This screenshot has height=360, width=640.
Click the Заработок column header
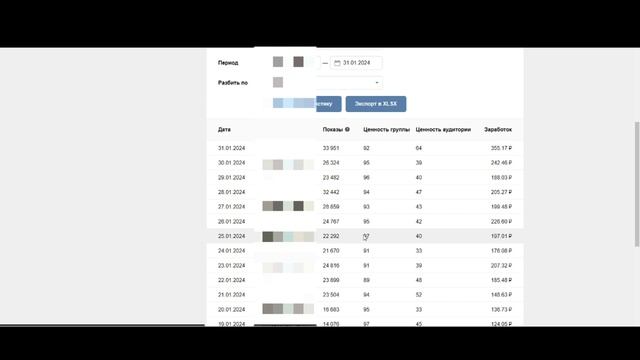(498, 129)
